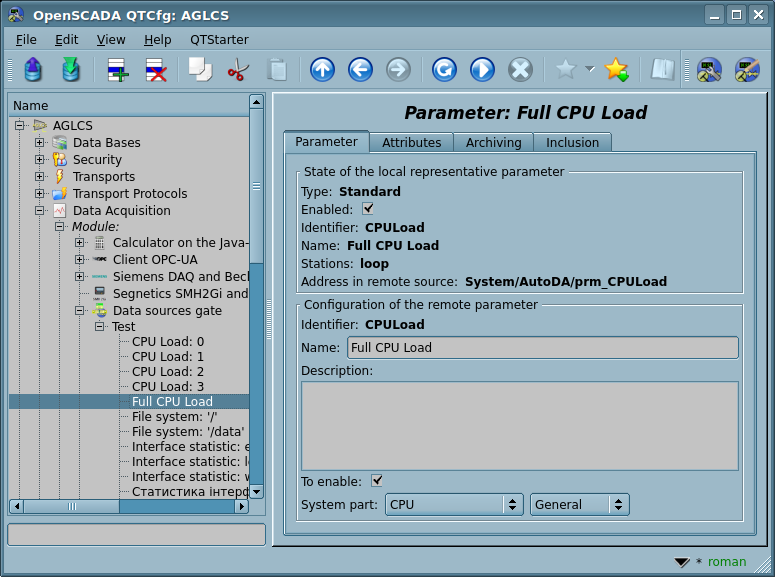Viewport: 775px width, 577px height.
Task: Click the status bar down-arrow icon
Action: point(682,562)
